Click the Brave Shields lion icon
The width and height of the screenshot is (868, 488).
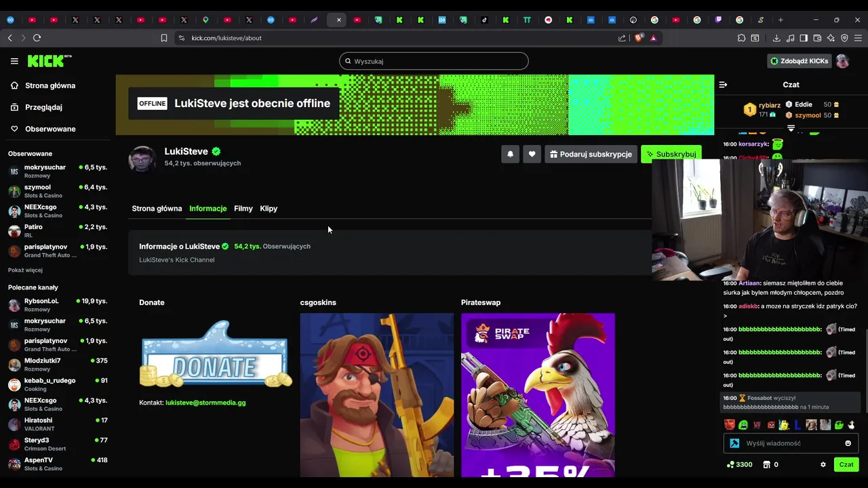(638, 38)
